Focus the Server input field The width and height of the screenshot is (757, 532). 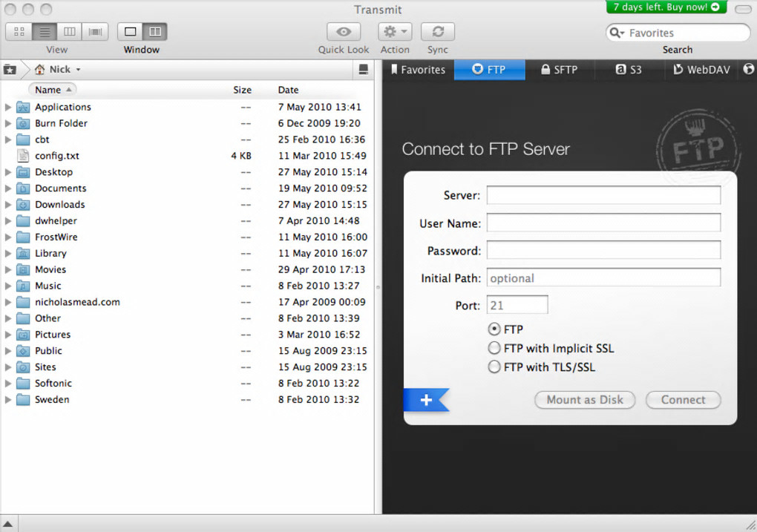(x=603, y=195)
